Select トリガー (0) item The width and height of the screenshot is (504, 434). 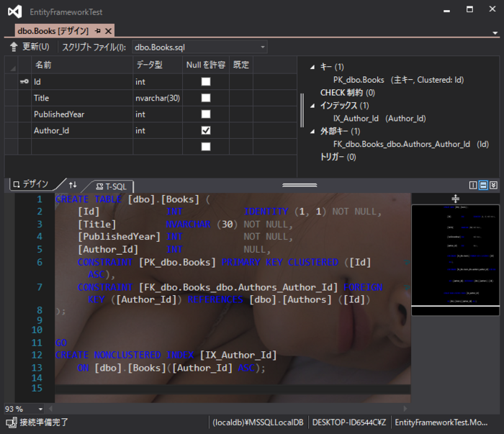coord(338,157)
